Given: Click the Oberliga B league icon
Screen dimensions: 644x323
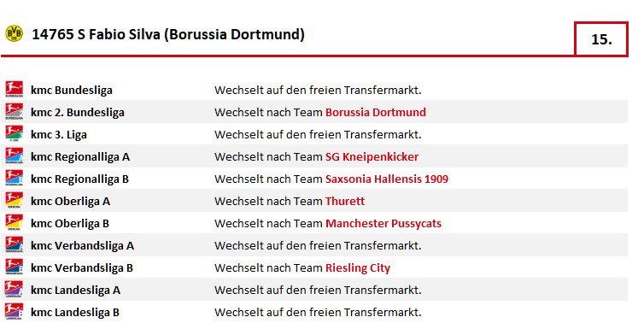Looking at the screenshot, I should 14,222.
